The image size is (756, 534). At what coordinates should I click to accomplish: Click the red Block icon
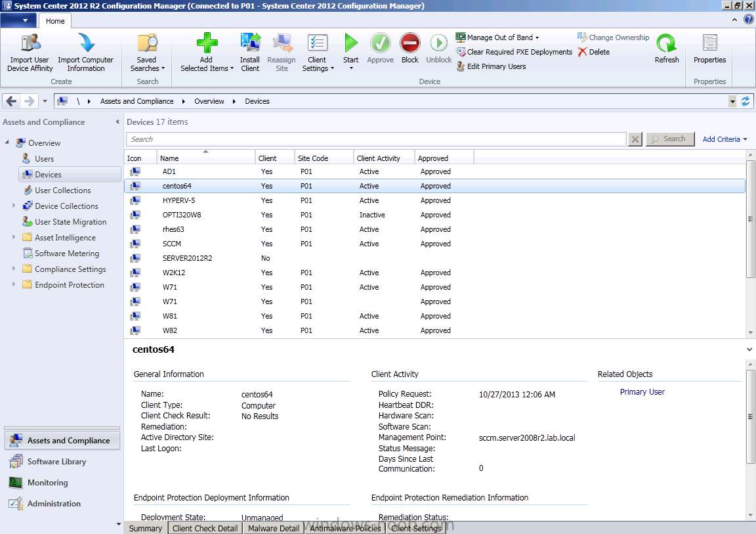click(x=409, y=43)
